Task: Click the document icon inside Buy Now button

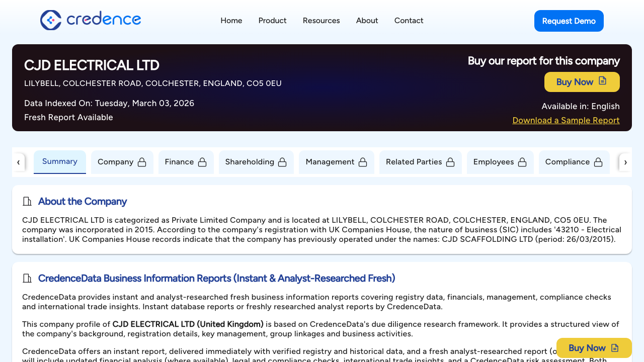Action: pyautogui.click(x=603, y=81)
